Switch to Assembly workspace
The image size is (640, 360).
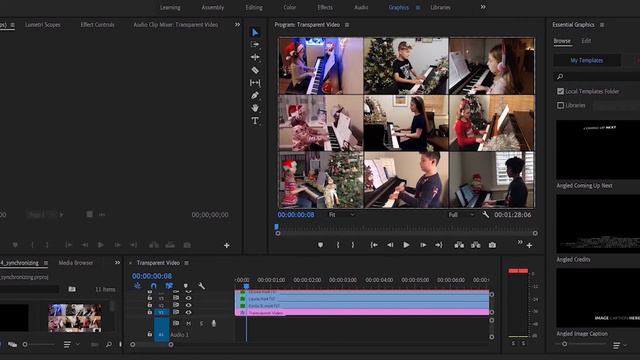pyautogui.click(x=213, y=7)
